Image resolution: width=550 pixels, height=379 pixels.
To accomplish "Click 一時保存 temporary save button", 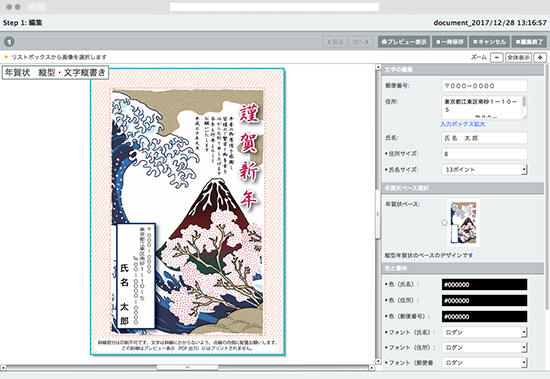I will point(450,42).
